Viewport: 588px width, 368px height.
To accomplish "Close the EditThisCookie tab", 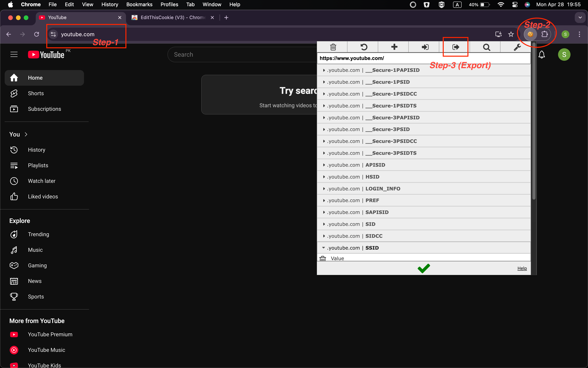I will click(212, 18).
